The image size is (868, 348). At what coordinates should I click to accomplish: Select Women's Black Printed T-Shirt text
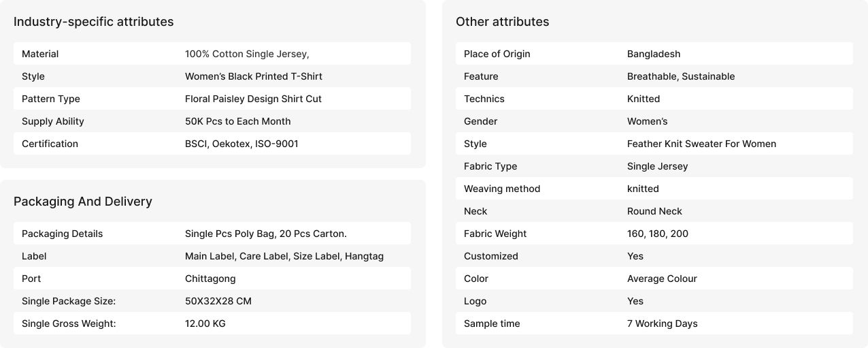(254, 76)
